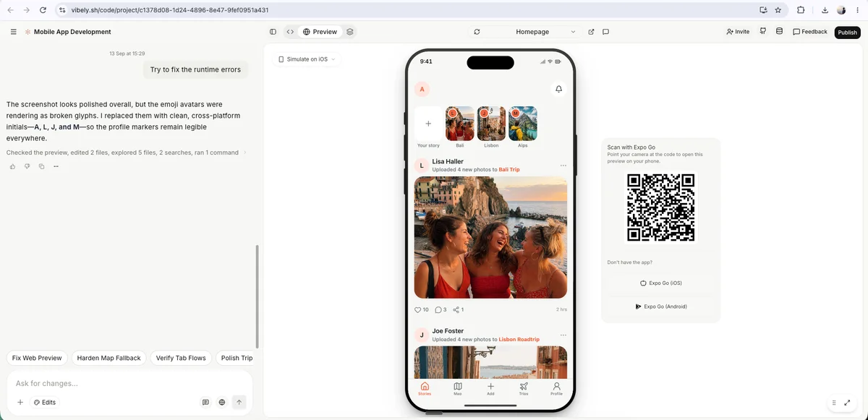The height and width of the screenshot is (420, 868).
Task: Tap the A profile avatar in phone preview
Action: [x=422, y=89]
